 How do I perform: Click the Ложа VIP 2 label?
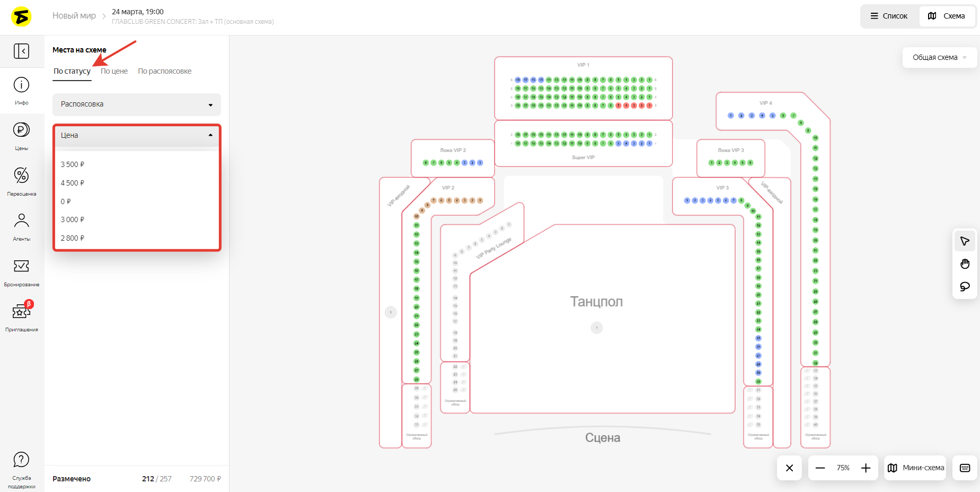point(453,150)
